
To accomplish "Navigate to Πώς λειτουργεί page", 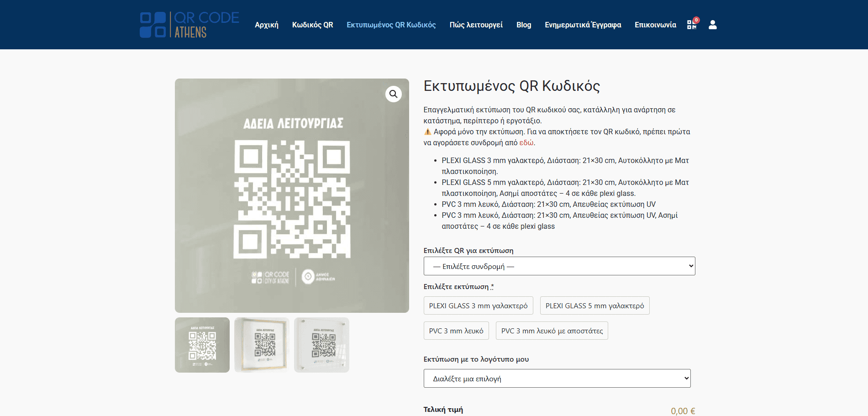I will pyautogui.click(x=476, y=25).
